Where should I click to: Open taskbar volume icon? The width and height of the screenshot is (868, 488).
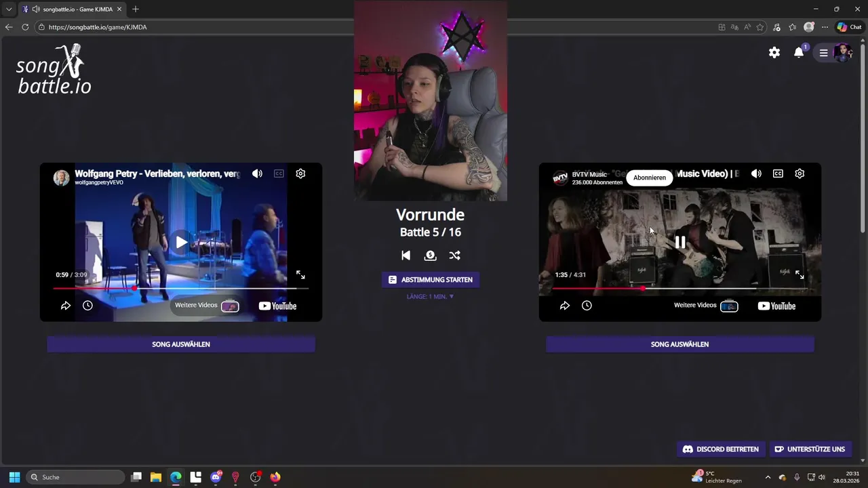pos(822,477)
